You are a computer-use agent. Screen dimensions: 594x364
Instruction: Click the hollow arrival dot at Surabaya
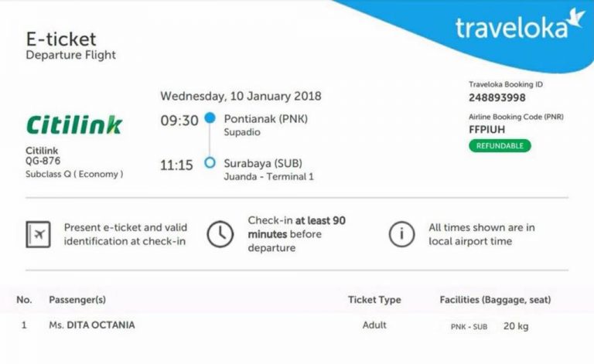coord(210,162)
